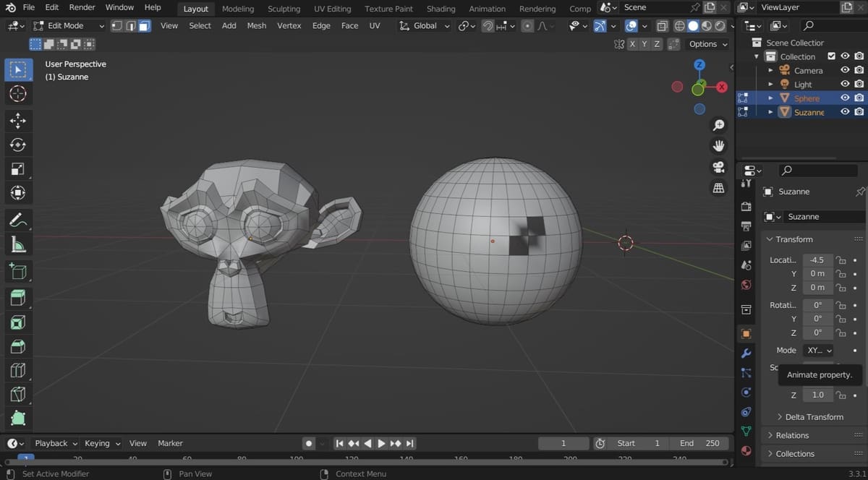Expand Sphere in outliner
The height and width of the screenshot is (480, 868).
point(770,98)
